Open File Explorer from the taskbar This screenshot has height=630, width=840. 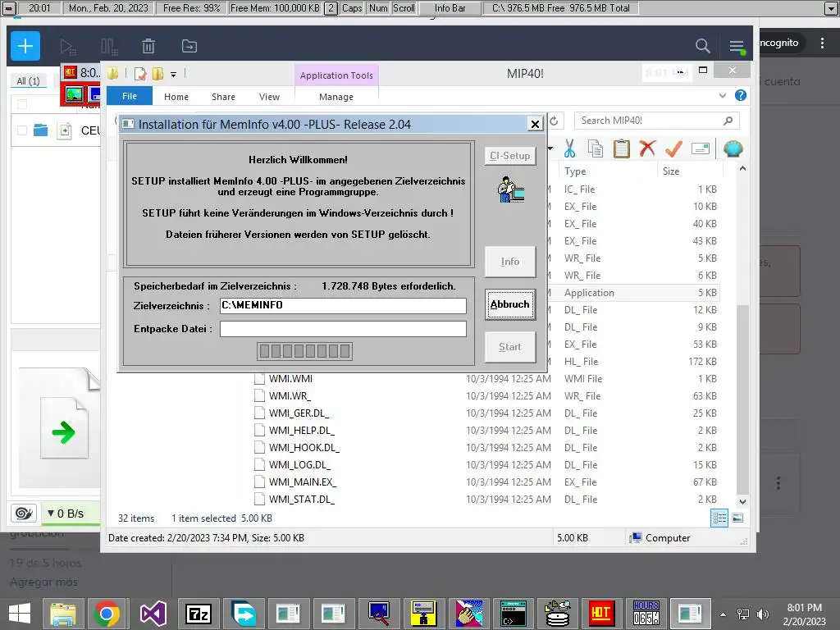click(x=62, y=614)
